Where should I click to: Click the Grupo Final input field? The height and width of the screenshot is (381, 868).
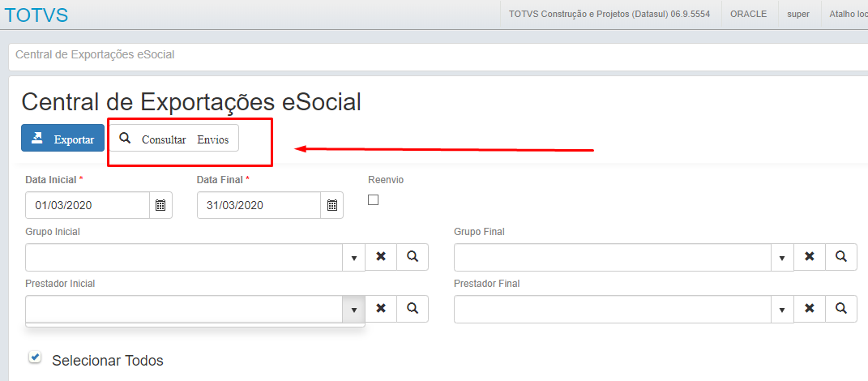click(x=612, y=258)
